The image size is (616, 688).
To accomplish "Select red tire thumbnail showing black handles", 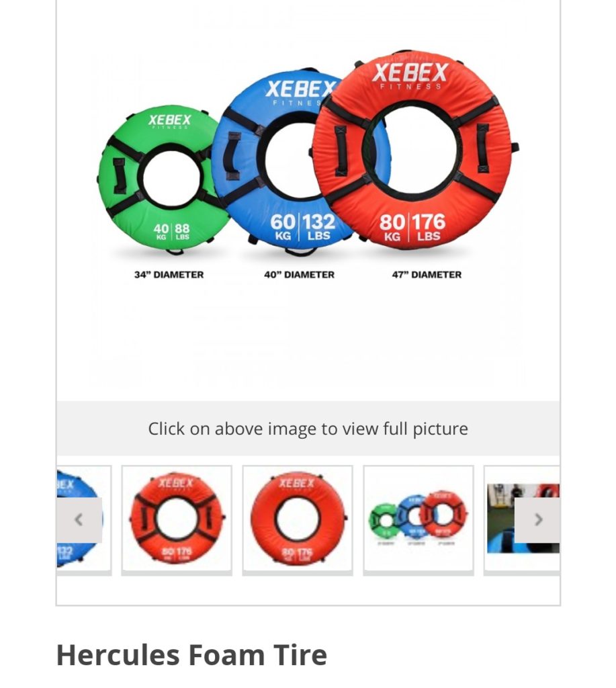I will coord(177,519).
